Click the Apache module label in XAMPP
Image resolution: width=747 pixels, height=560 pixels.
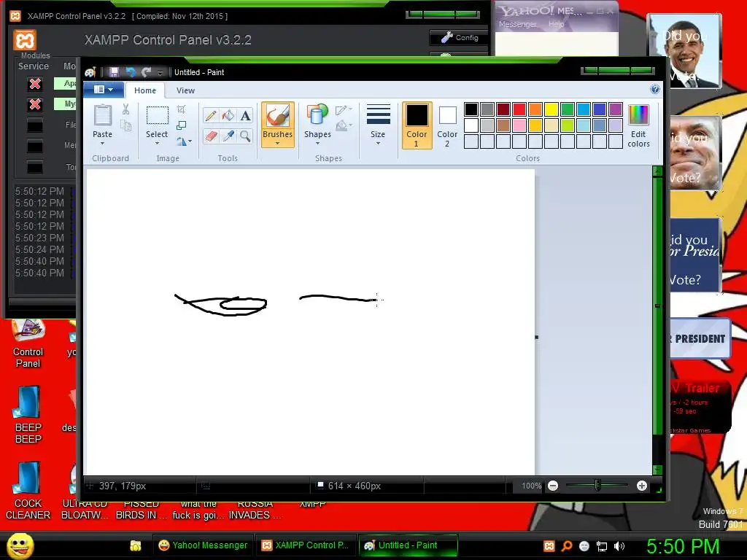[x=65, y=83]
